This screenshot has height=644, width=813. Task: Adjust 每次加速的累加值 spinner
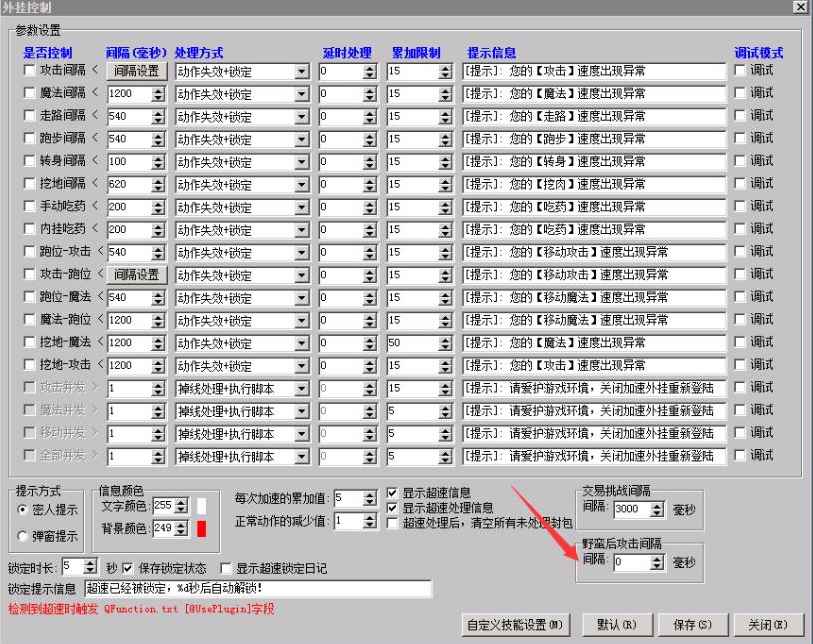(x=370, y=499)
